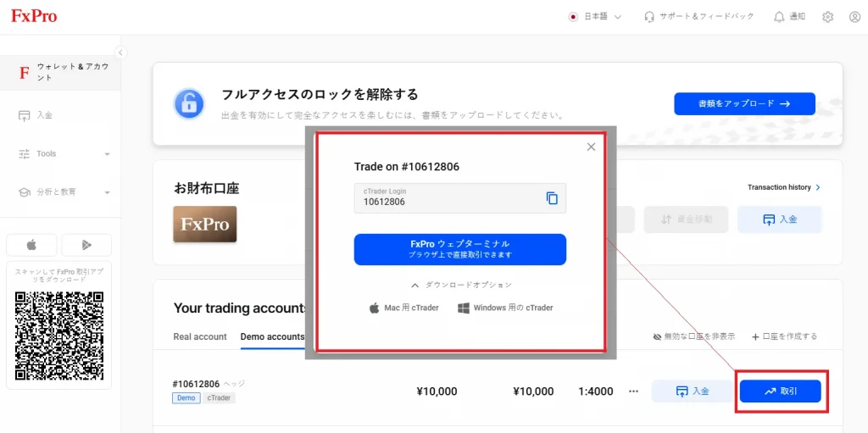868x433 pixels.
Task: Open three-dot menu for account #10612806
Action: 634,391
